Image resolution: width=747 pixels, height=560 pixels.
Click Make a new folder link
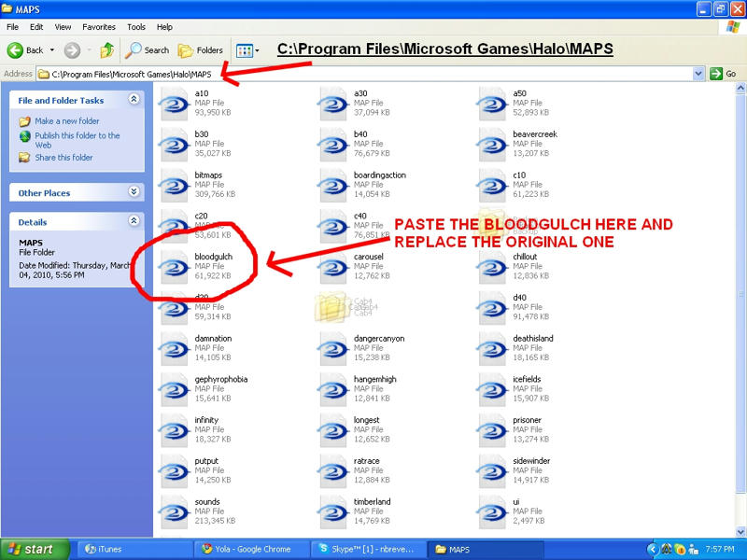66,121
